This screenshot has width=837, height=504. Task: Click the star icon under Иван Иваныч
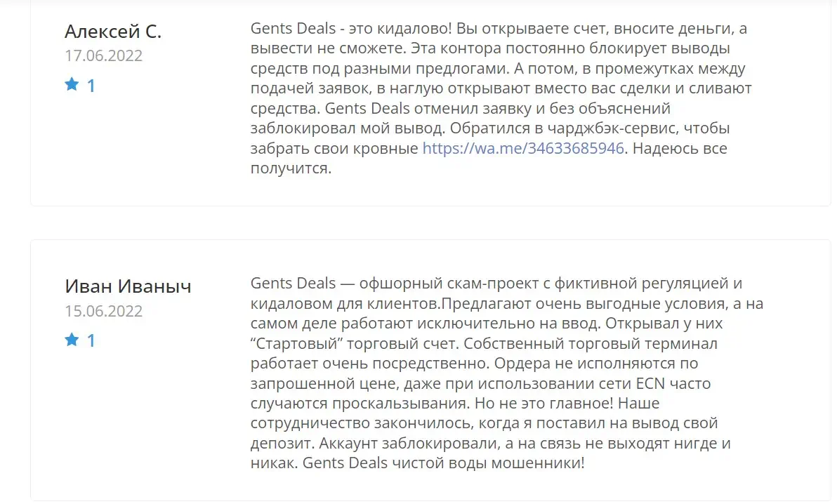72,340
